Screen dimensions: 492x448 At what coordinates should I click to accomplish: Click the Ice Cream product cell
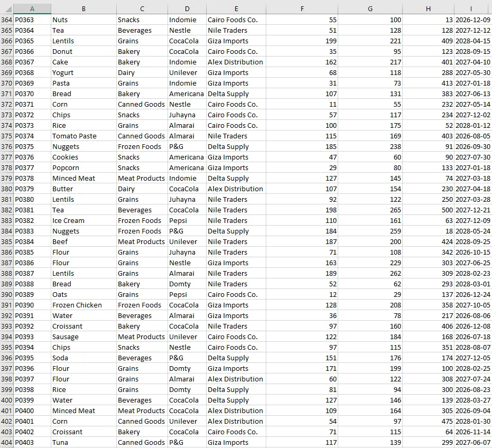coord(83,220)
